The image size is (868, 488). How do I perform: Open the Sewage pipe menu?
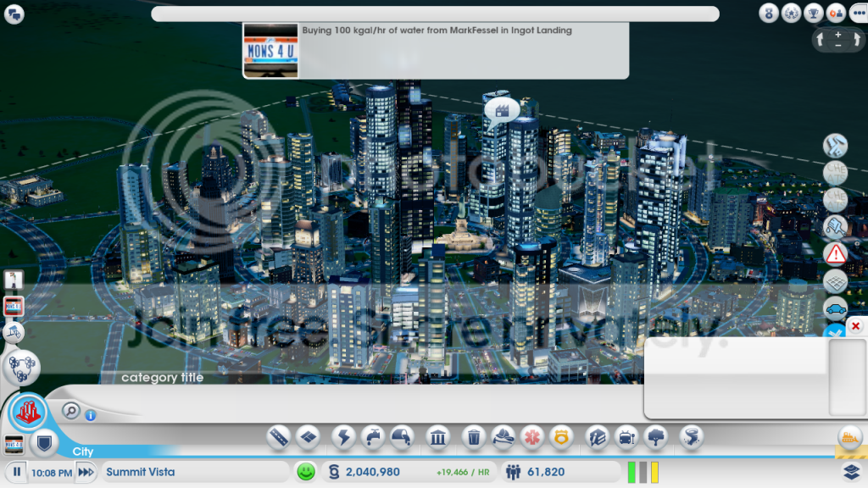click(402, 438)
